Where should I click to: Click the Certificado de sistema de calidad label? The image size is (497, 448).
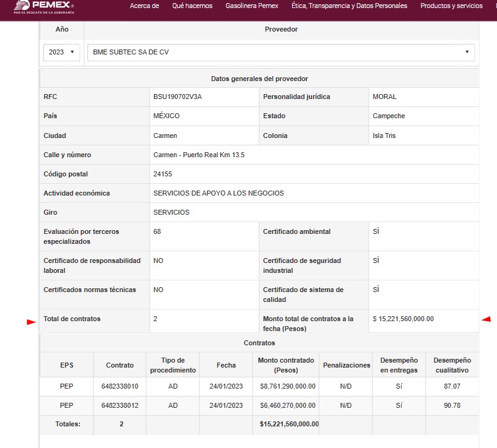(303, 295)
